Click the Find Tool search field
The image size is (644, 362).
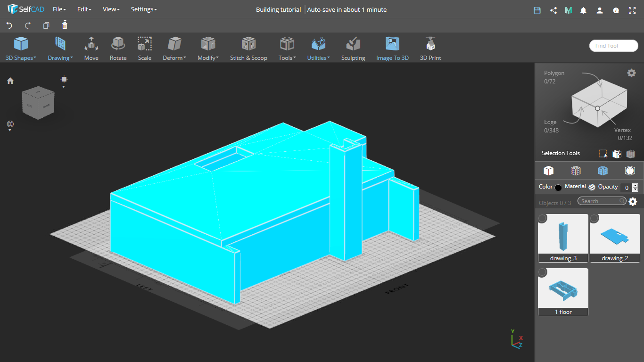614,46
